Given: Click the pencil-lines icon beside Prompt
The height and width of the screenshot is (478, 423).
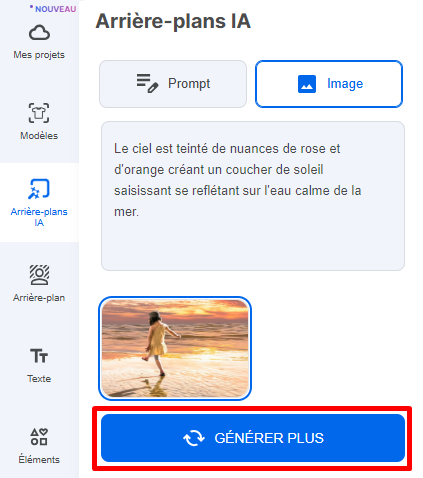Looking at the screenshot, I should (147, 83).
